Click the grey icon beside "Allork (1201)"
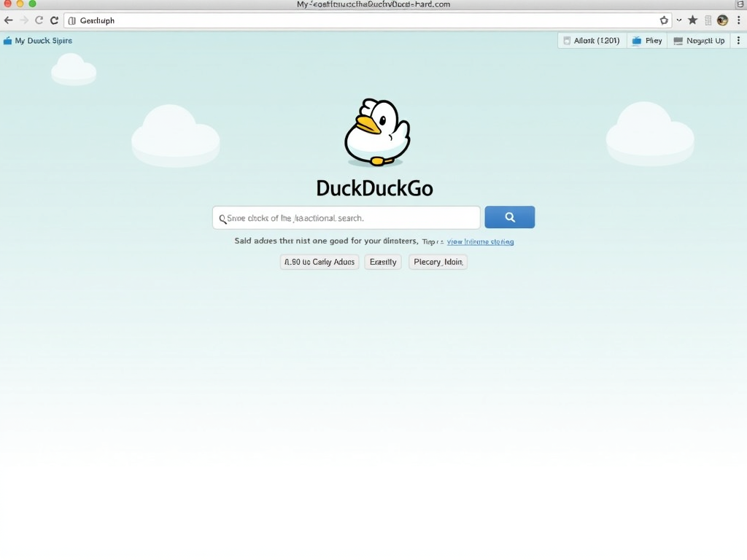This screenshot has height=560, width=747. coord(567,41)
